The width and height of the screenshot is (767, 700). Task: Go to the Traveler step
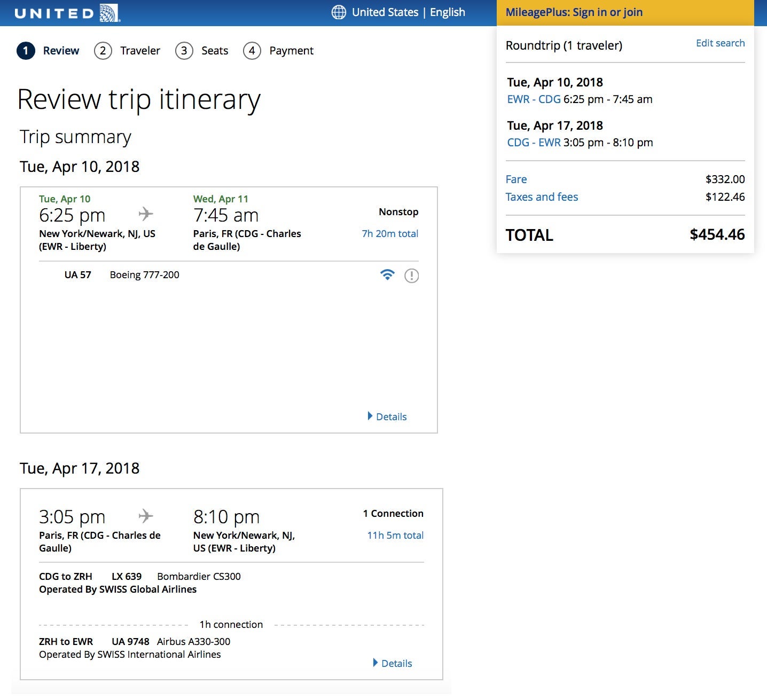pyautogui.click(x=140, y=51)
